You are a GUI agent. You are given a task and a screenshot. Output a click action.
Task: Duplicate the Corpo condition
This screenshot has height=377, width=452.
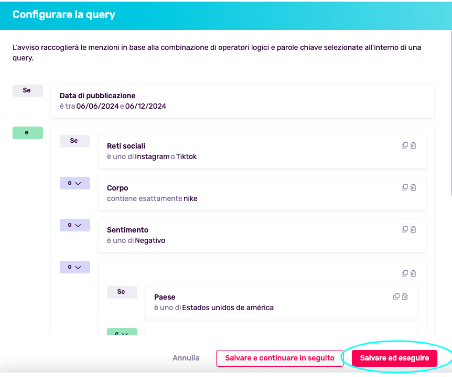(405, 187)
